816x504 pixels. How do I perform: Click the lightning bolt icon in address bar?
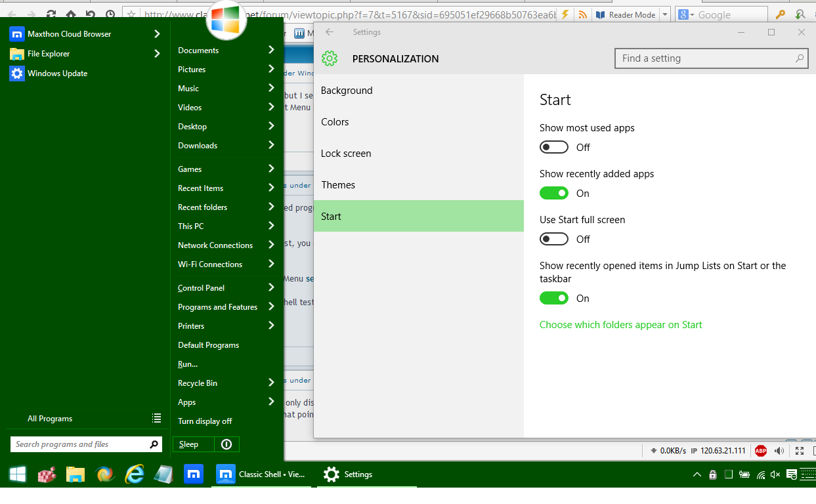pyautogui.click(x=565, y=14)
